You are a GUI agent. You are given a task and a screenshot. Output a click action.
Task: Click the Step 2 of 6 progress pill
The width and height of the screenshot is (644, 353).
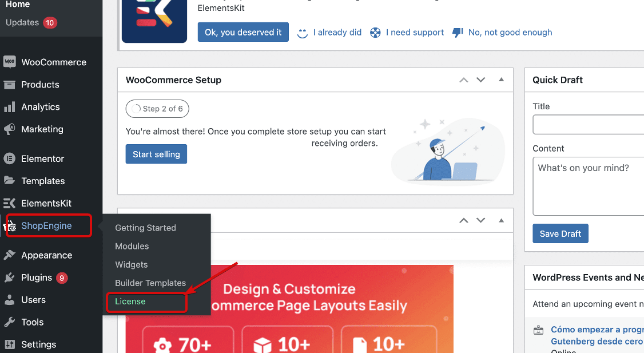[157, 109]
